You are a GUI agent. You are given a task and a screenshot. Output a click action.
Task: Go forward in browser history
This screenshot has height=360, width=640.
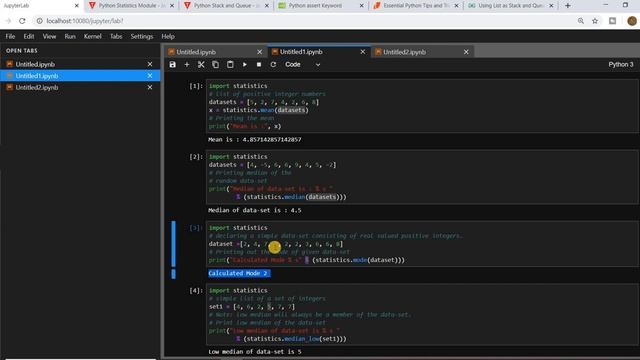coord(8,21)
